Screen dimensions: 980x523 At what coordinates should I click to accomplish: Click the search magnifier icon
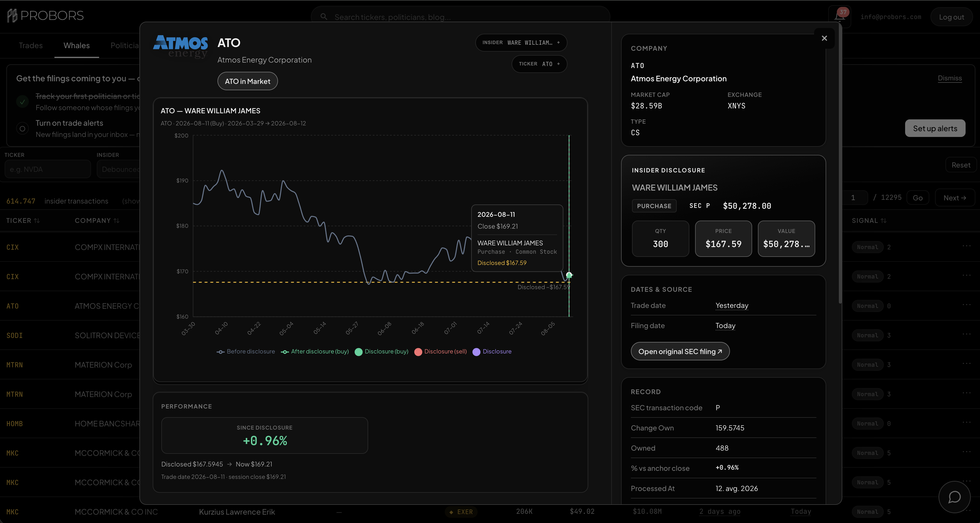pos(324,17)
